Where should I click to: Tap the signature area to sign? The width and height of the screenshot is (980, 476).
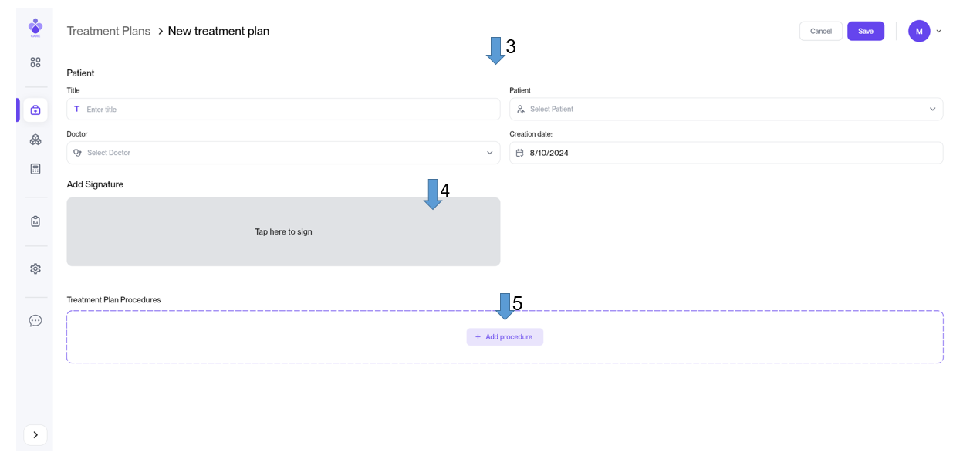coord(283,232)
